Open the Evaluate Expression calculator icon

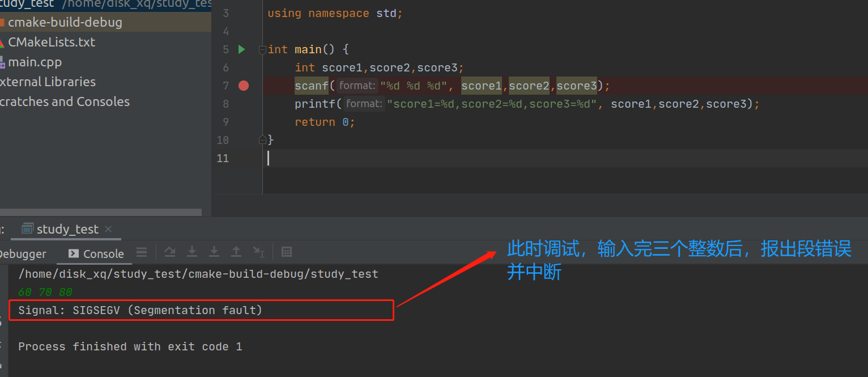[287, 252]
